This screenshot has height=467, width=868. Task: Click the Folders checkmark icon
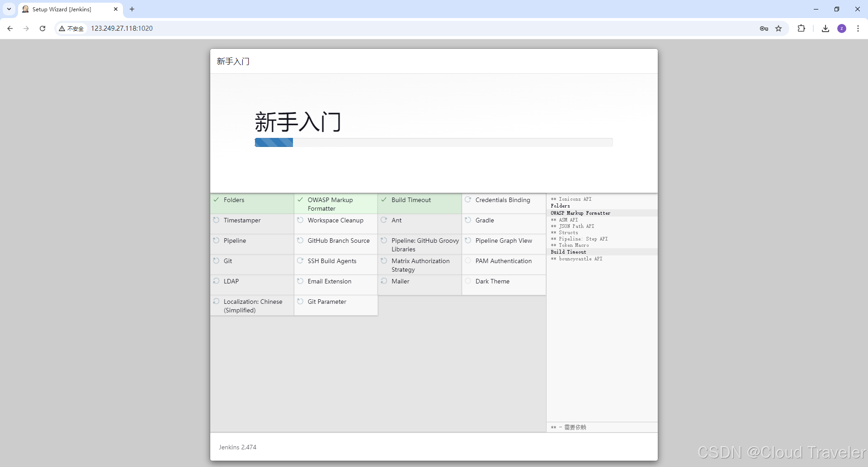click(216, 199)
